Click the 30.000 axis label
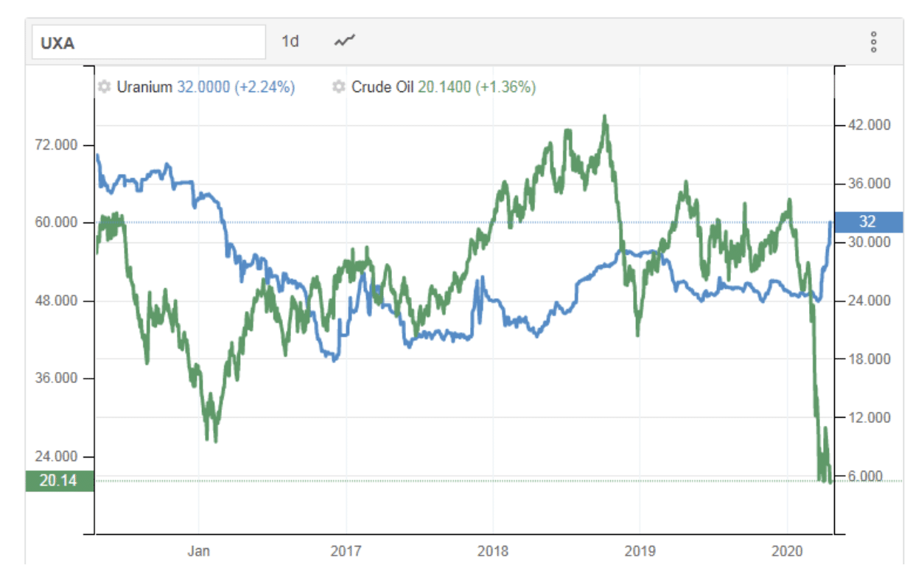This screenshot has height=582, width=924. pos(869,242)
